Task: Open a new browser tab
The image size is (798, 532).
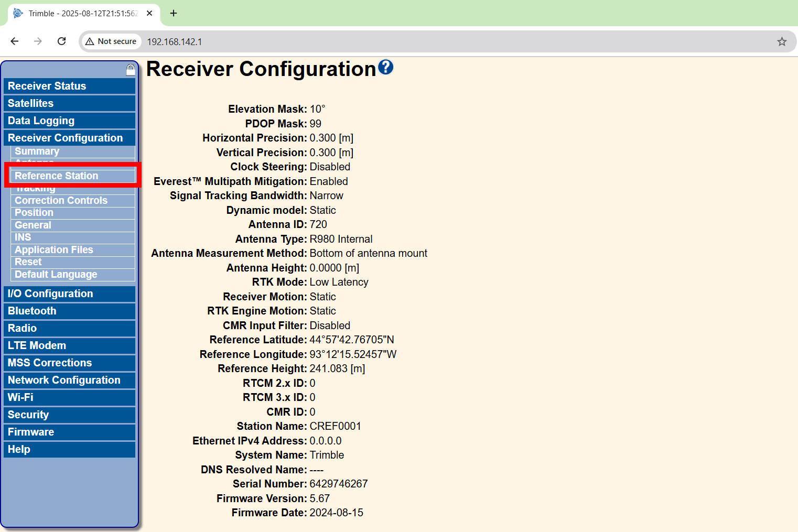Action: point(174,13)
